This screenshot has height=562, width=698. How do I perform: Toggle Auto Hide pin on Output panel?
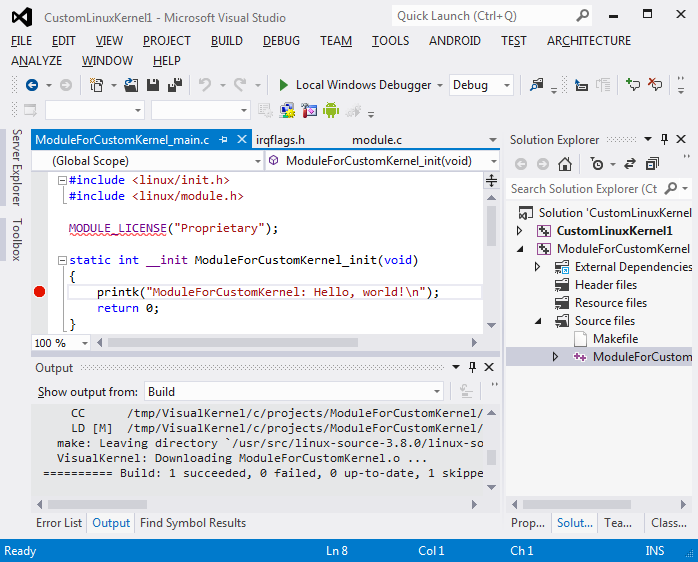point(472,367)
